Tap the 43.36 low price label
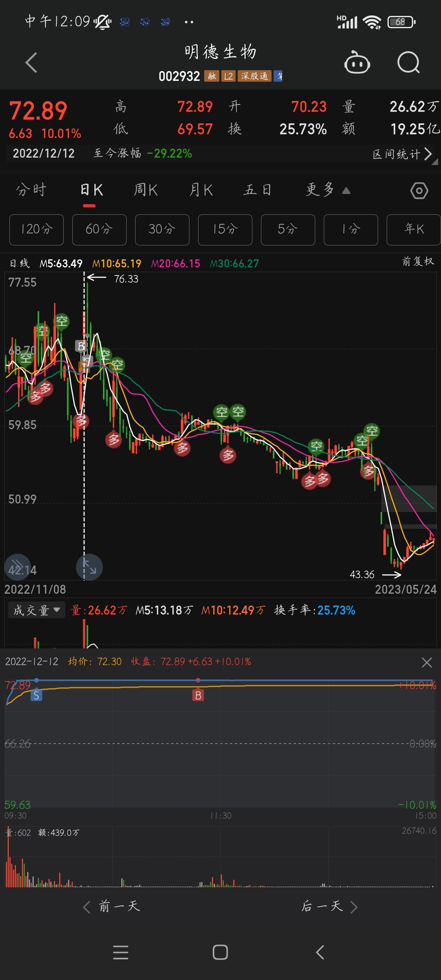This screenshot has height=980, width=441. [x=362, y=575]
